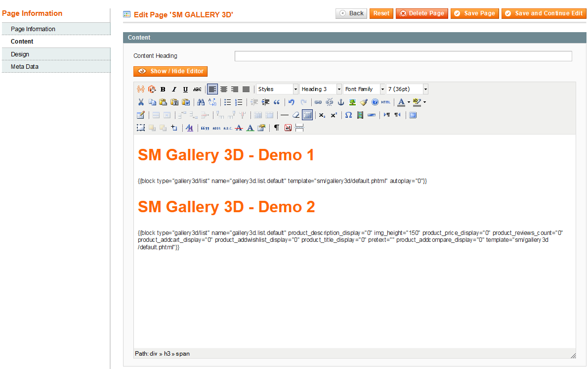The image size is (588, 369).
Task: Open the Heading 3 format dropdown
Action: 321,90
